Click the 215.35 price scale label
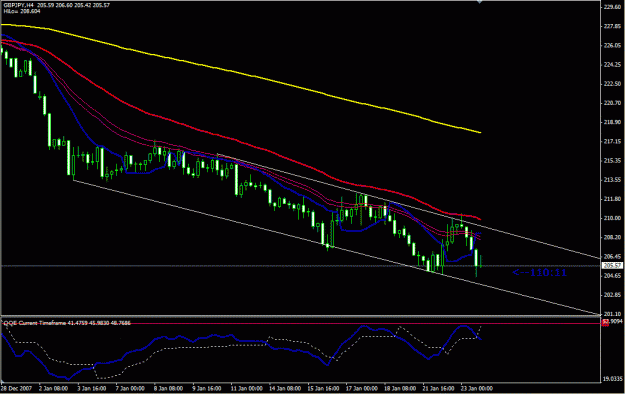The width and height of the screenshot is (625, 394). (612, 160)
